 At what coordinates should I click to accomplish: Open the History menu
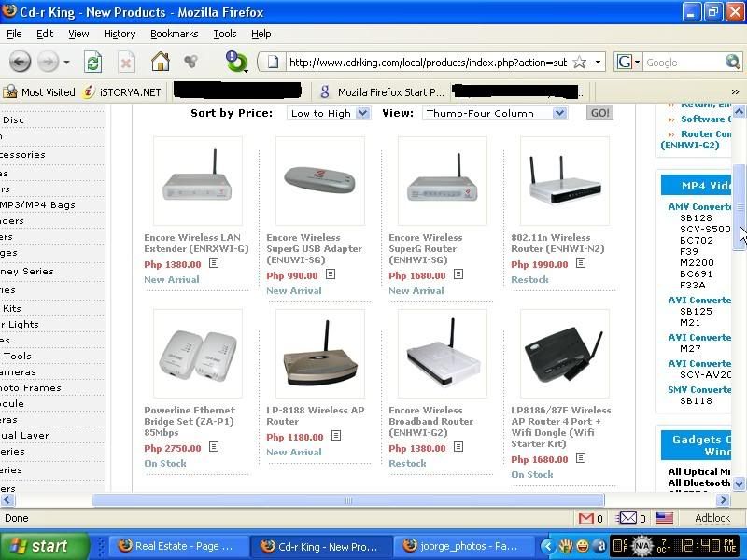click(x=120, y=34)
